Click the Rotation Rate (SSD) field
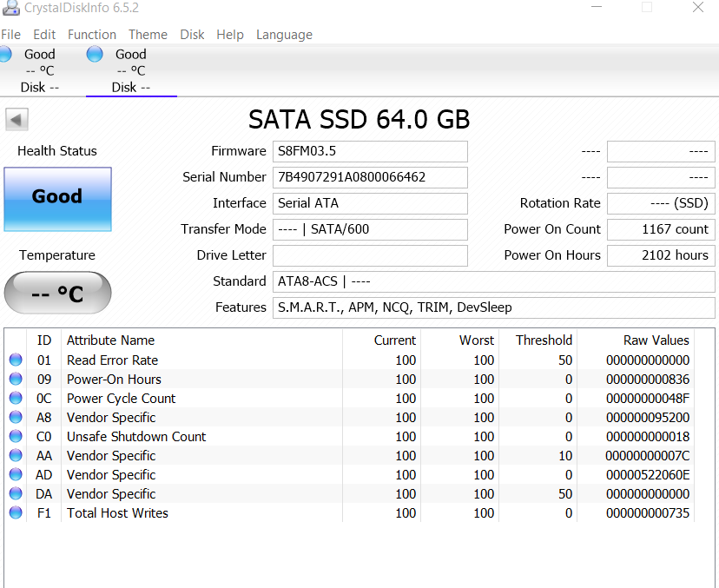 (x=661, y=203)
